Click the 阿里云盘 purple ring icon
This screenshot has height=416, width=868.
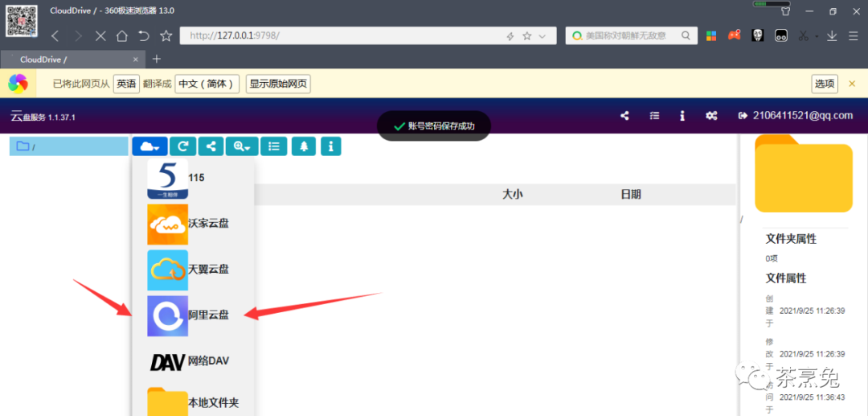coord(168,315)
